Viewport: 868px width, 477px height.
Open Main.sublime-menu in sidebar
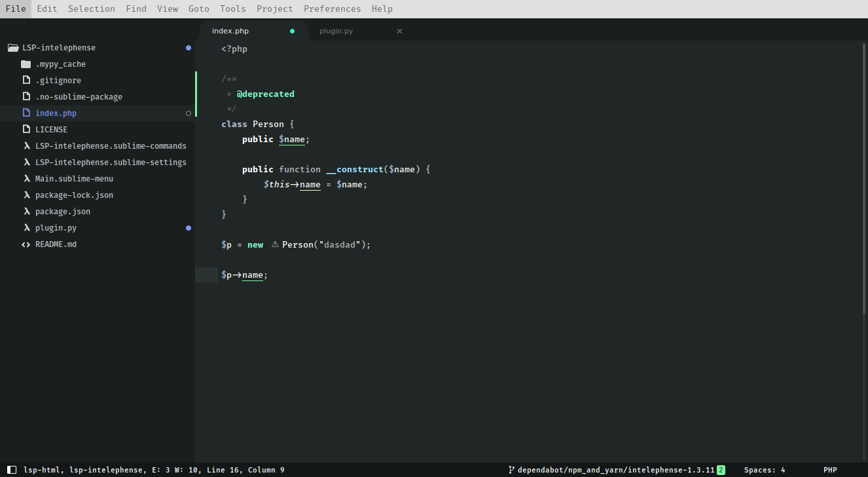[x=74, y=179]
